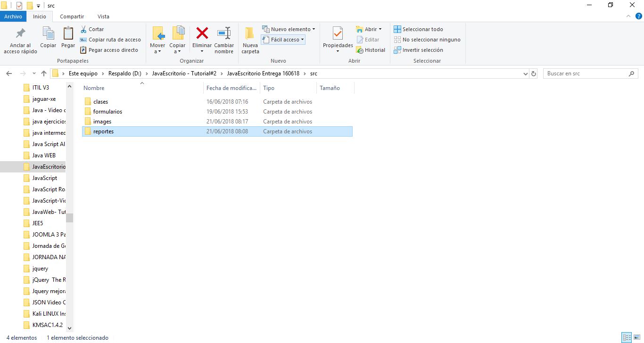Expand chevron after Respaldo (D:) in path
This screenshot has height=343, width=644.
tap(147, 73)
